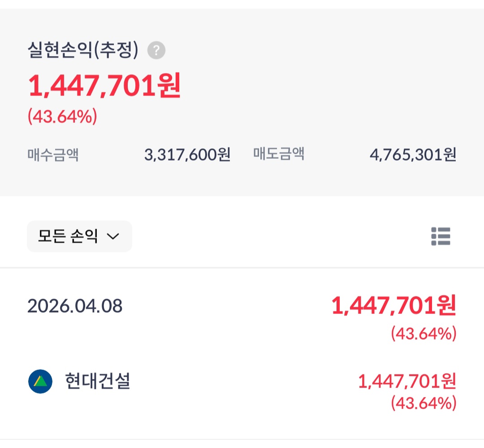Viewport: 484px width, 448px height.
Task: Select the 매도금액 label
Action: (279, 154)
